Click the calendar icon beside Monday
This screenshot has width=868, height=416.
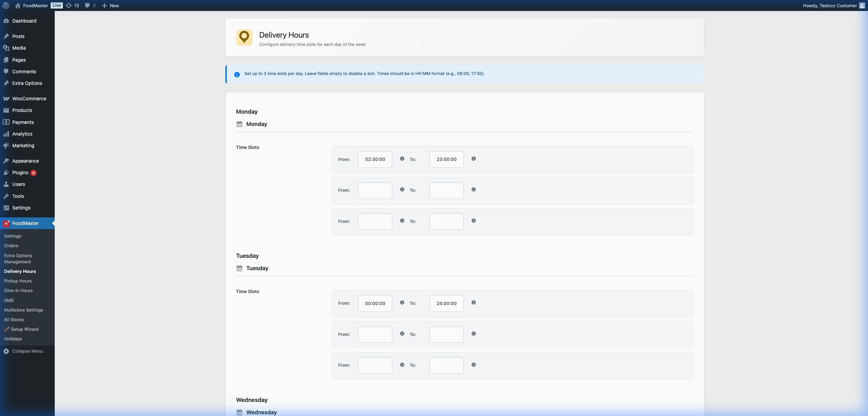click(x=239, y=124)
